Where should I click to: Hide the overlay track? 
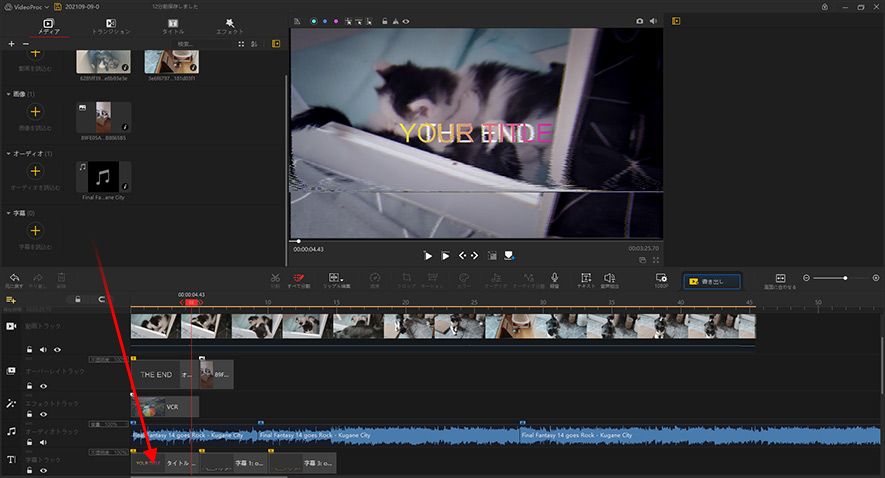(x=43, y=386)
